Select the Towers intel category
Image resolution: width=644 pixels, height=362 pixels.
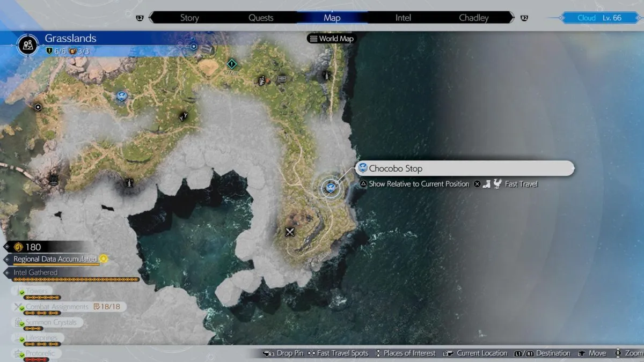(32, 291)
